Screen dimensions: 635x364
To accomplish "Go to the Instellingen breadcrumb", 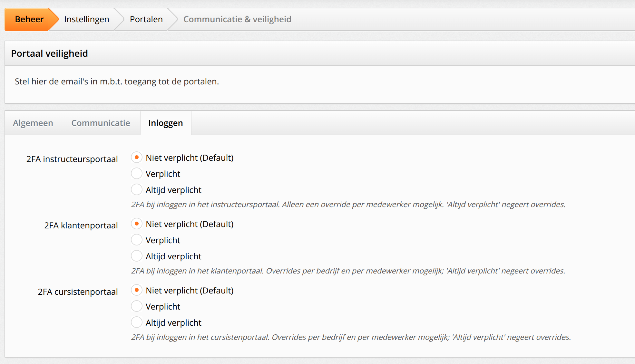I will click(86, 19).
